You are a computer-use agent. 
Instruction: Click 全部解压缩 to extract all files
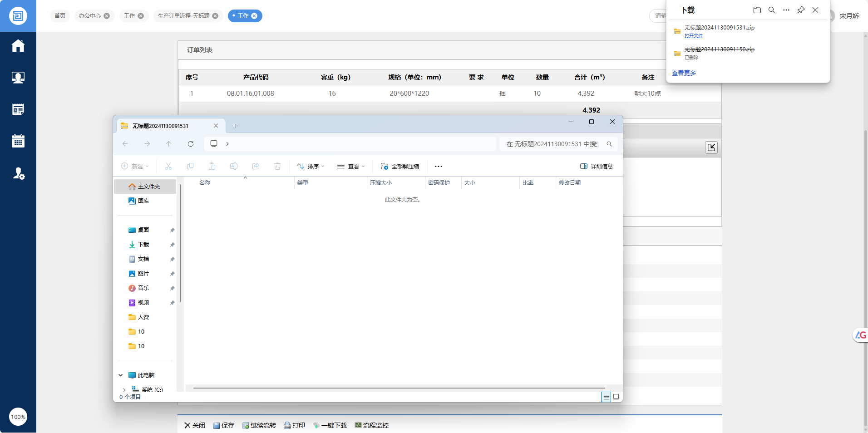click(400, 166)
